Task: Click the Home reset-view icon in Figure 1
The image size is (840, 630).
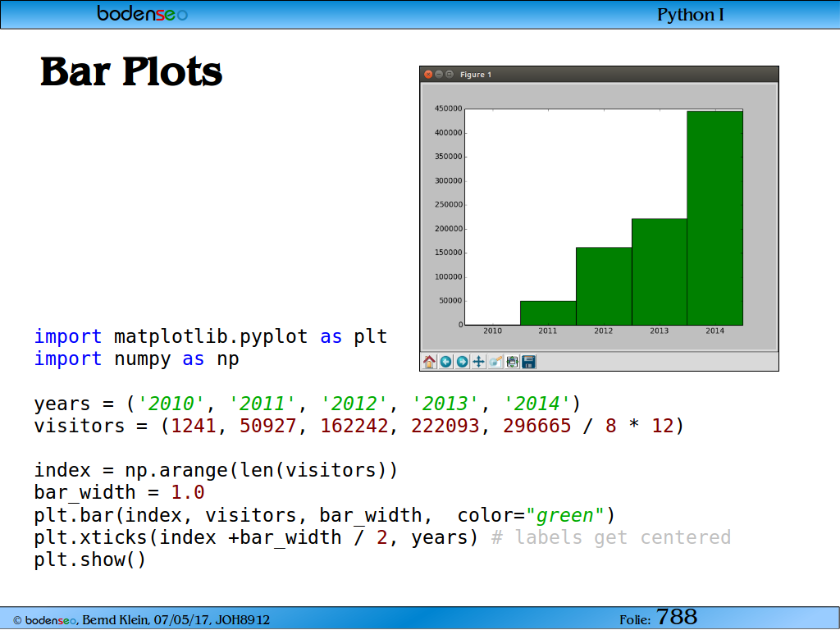Action: [x=429, y=362]
